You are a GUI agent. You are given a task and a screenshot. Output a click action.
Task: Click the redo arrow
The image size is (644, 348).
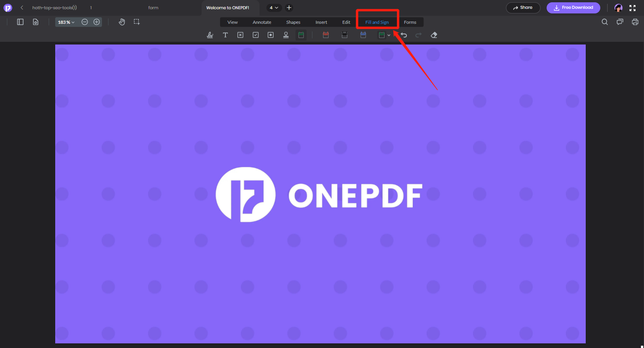[x=419, y=35]
